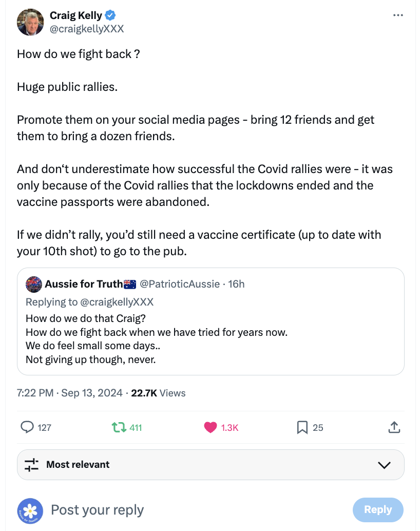Screen dimensions: 420x531
Task: Open the @craigkellyXXX handle link
Action: coord(87,29)
